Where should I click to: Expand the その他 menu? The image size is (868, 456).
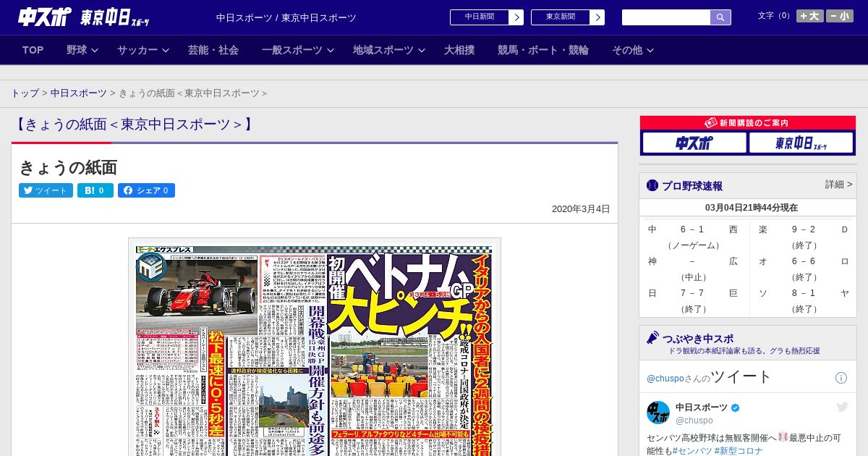point(633,50)
